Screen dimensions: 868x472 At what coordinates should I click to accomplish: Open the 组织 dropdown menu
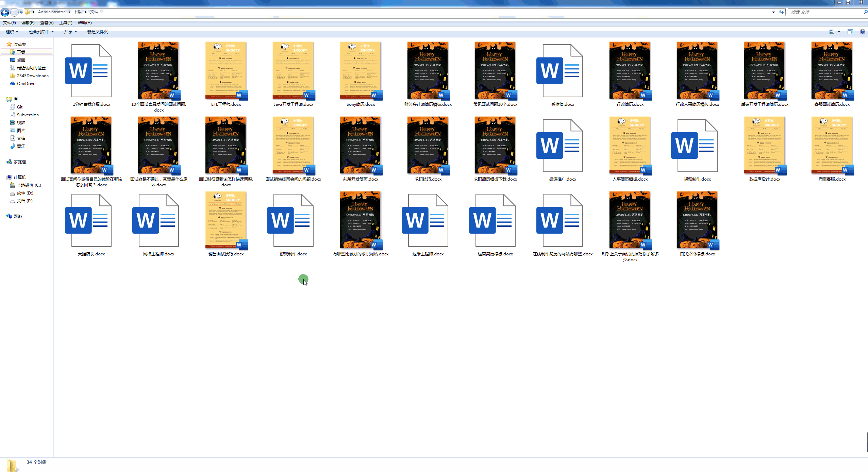point(12,32)
